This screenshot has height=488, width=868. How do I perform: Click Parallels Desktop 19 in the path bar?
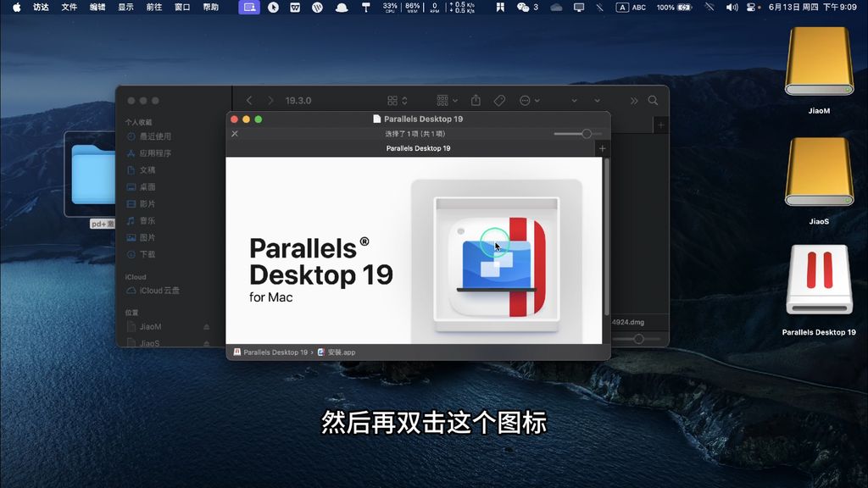tap(270, 352)
